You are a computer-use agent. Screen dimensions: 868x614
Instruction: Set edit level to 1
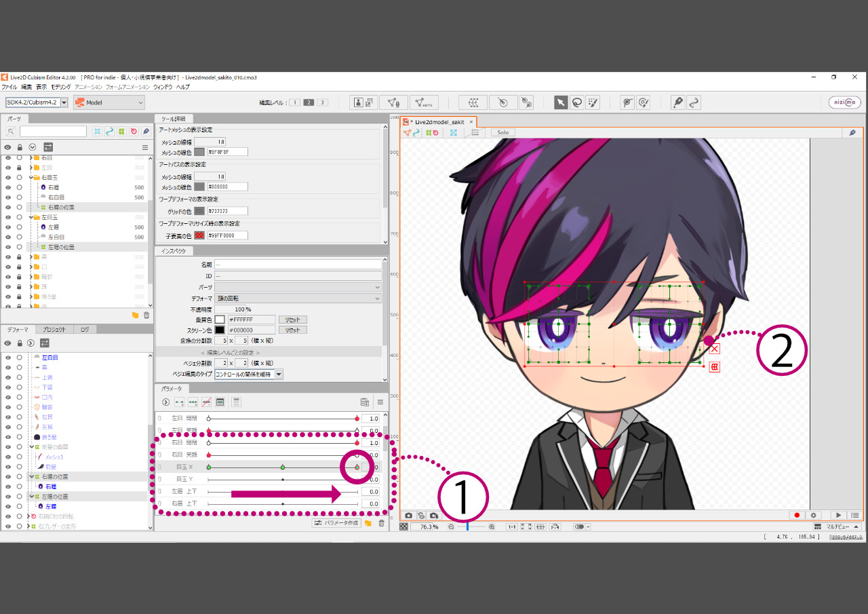[x=295, y=102]
